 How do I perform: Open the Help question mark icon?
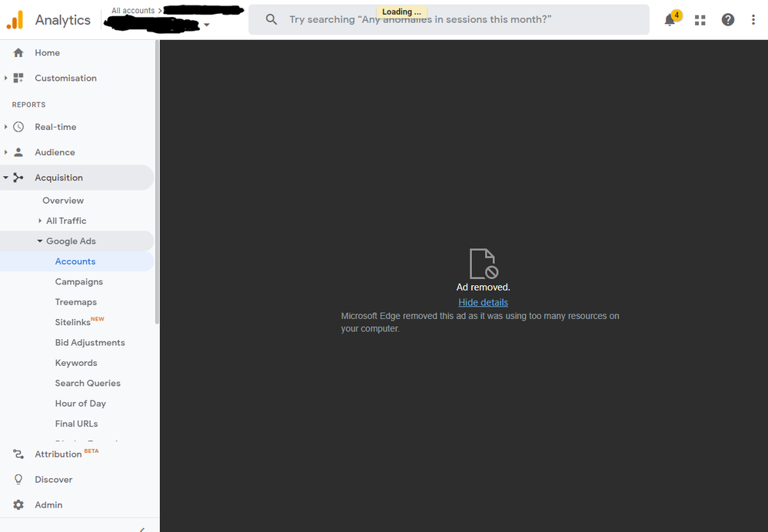pos(728,19)
